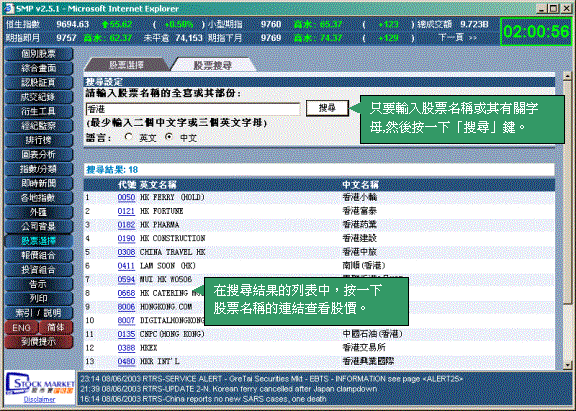Open 成交紀錄 in the sidebar

pos(39,97)
